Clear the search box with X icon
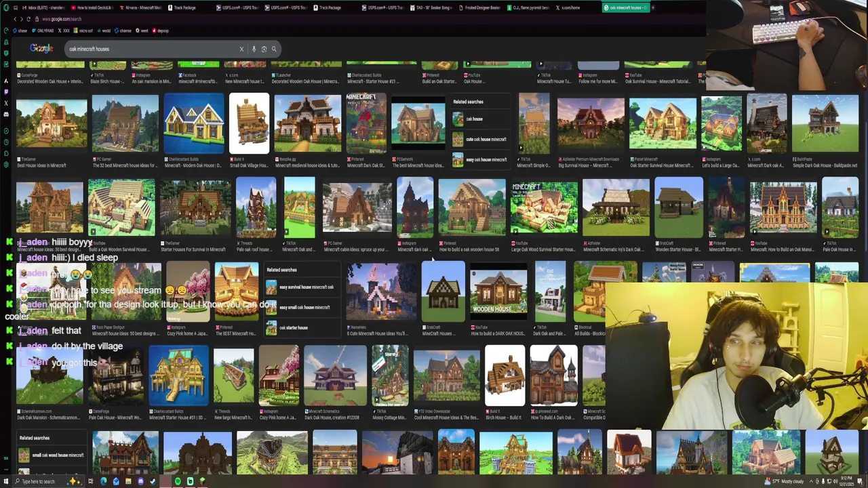 [241, 49]
